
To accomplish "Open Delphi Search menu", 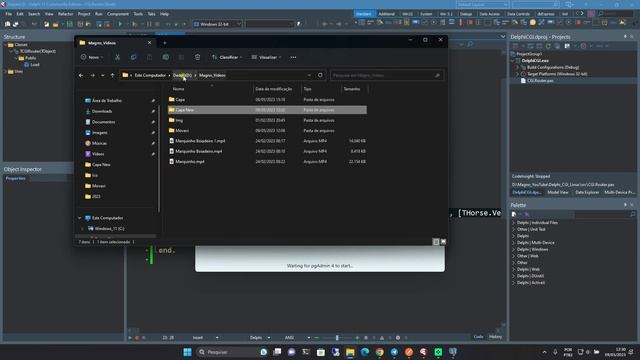I will click(34, 14).
